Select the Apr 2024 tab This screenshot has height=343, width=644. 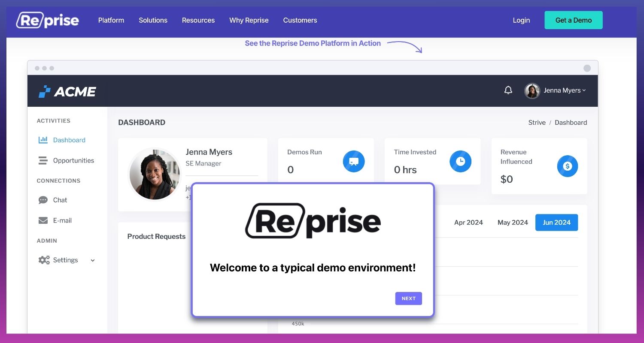[468, 223]
